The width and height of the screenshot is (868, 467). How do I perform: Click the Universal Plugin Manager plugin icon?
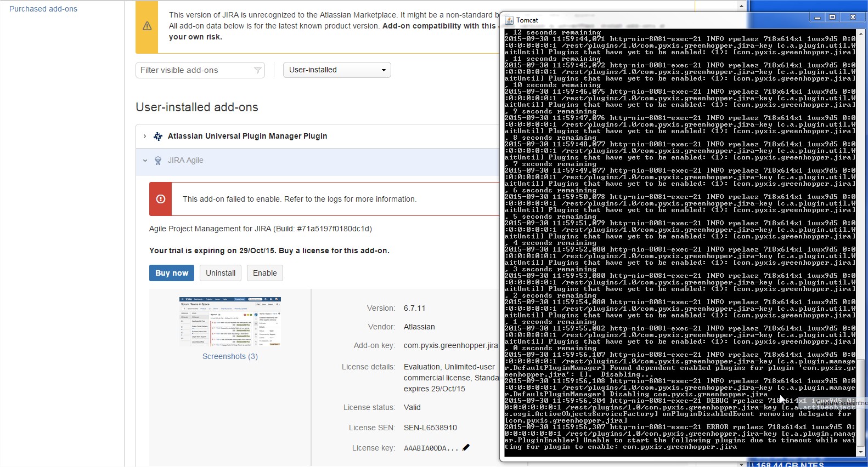click(158, 136)
